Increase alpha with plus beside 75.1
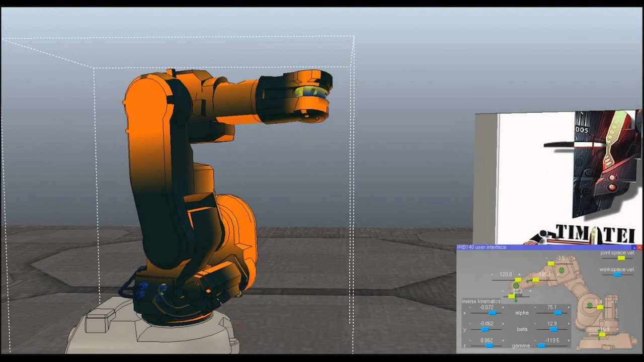Viewport: 644px width, 362px height. click(x=569, y=307)
